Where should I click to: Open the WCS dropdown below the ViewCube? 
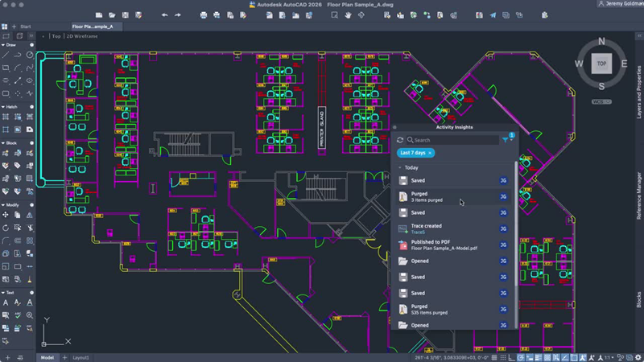[x=601, y=102]
